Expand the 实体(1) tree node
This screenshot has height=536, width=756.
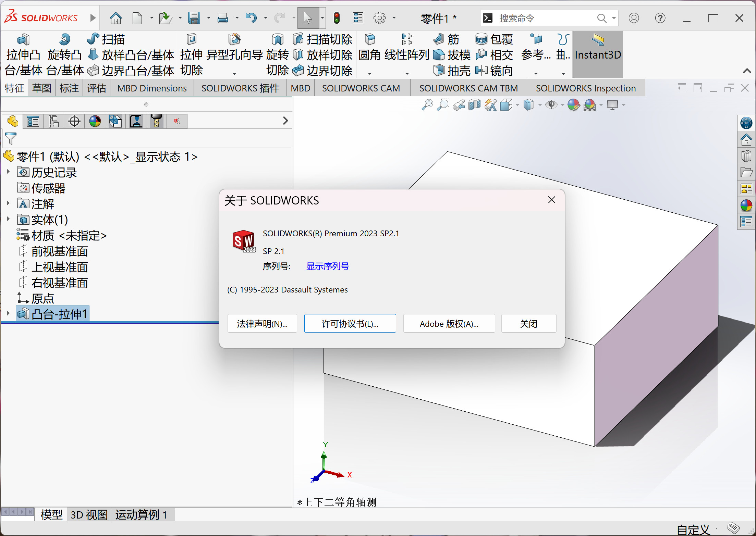(x=8, y=219)
